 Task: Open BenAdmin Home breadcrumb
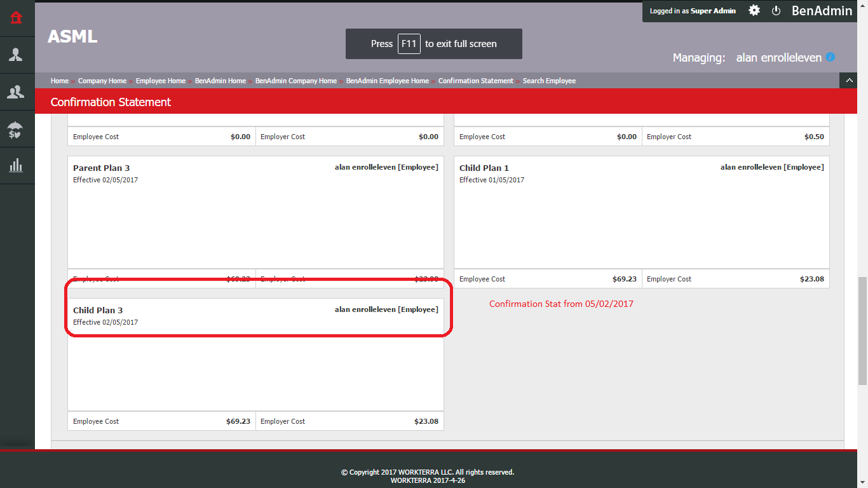pos(220,81)
